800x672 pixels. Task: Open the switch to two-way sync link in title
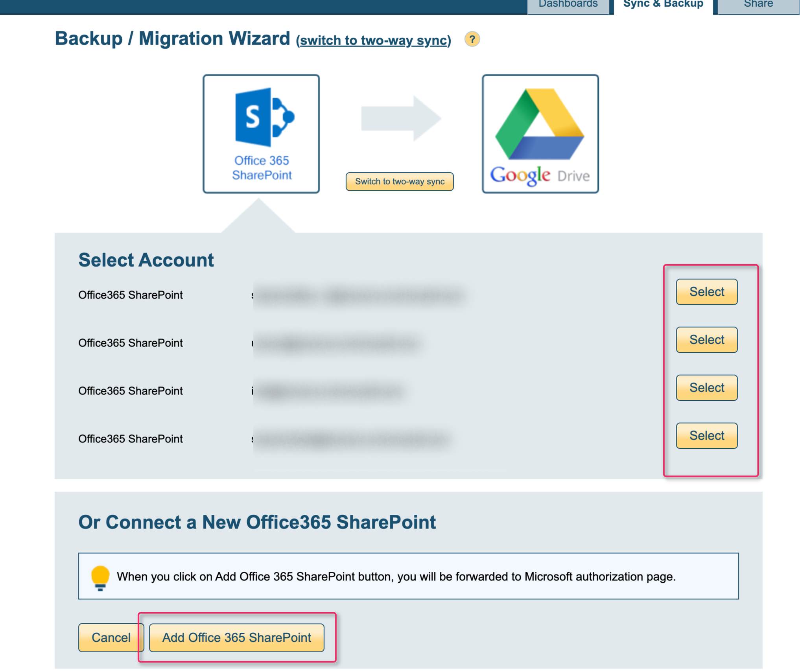click(374, 40)
